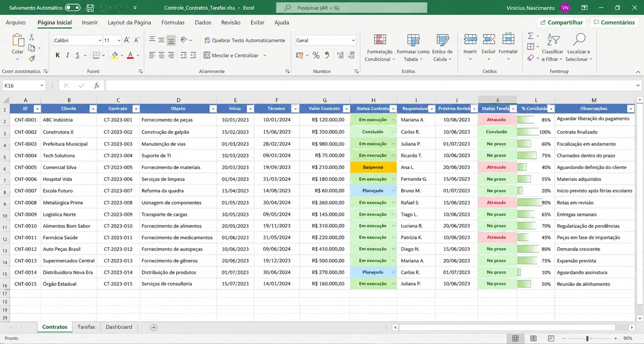Click the comma thousands separator icon
Screen dimensions: 644x344
click(327, 55)
